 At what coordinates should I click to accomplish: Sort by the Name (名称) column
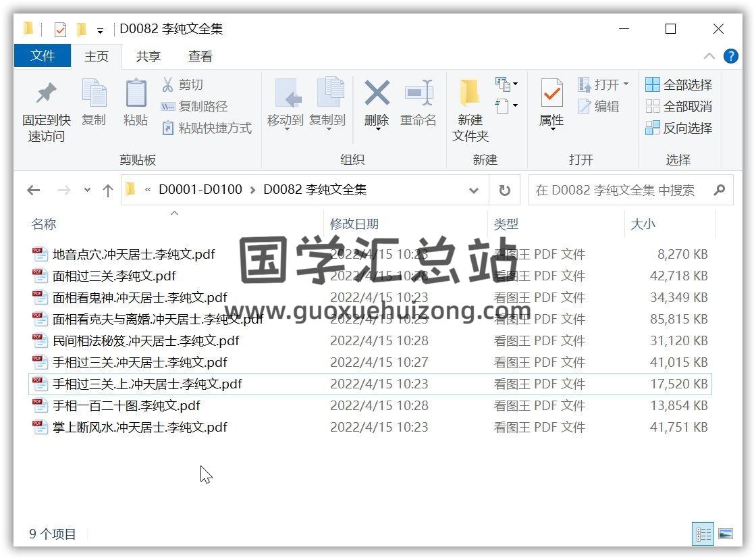[x=175, y=224]
